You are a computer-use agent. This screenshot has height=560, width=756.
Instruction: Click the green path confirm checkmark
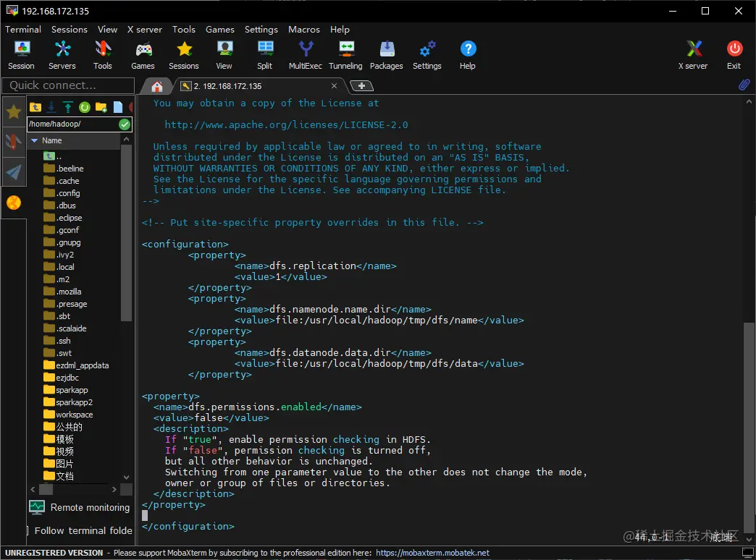125,124
